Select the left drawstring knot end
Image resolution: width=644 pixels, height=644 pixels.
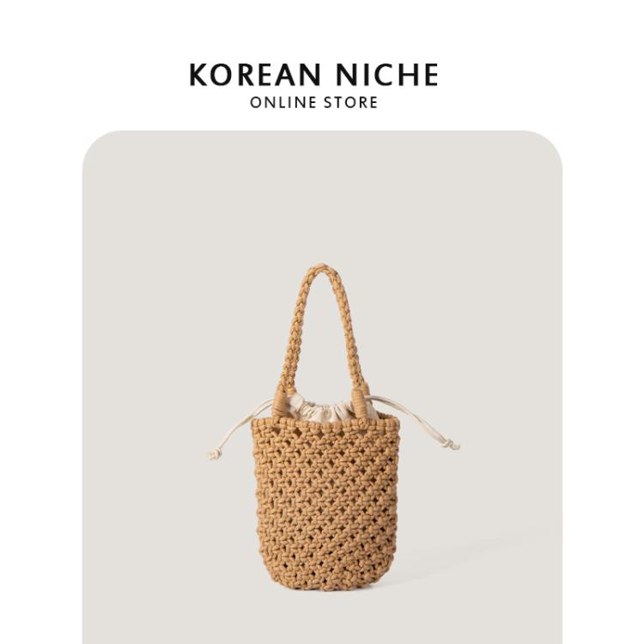tap(214, 454)
